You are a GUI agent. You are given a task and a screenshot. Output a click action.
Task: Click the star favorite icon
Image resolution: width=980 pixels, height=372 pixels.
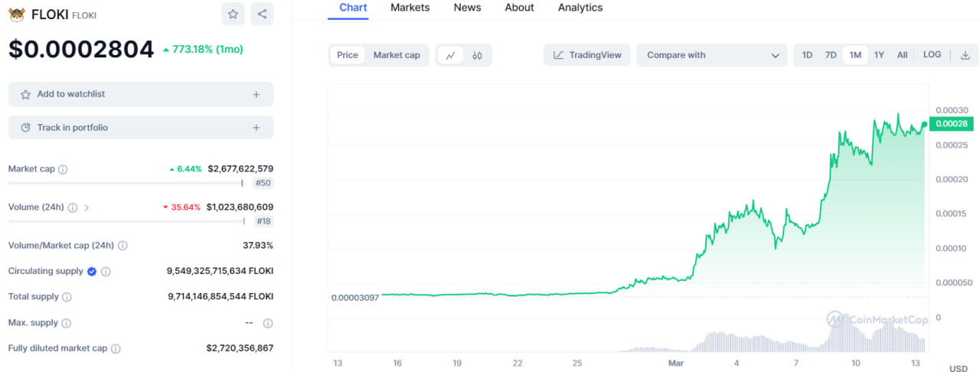[x=233, y=14]
